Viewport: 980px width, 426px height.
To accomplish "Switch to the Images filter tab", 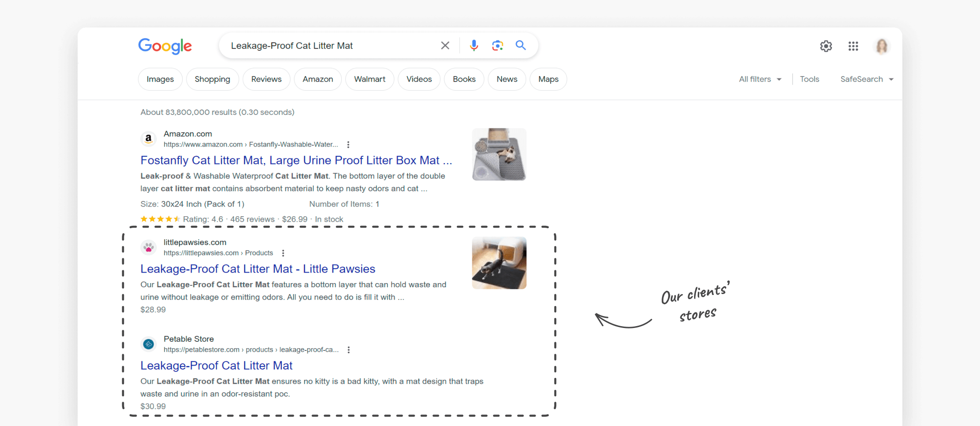I will [160, 79].
